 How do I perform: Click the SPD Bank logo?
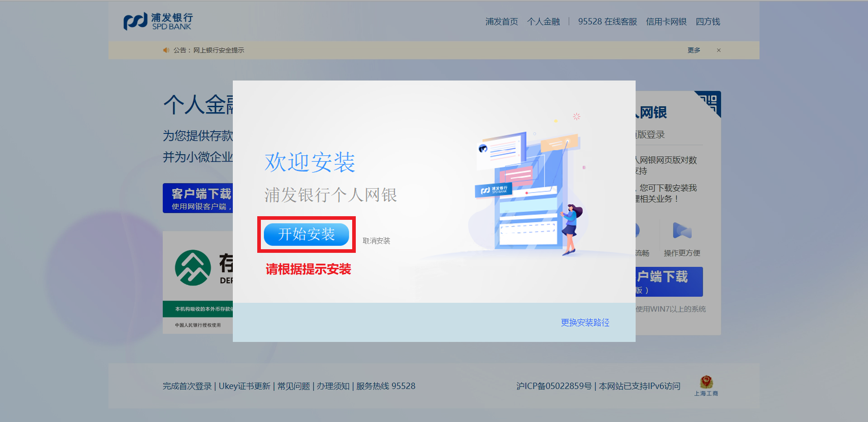click(x=158, y=21)
